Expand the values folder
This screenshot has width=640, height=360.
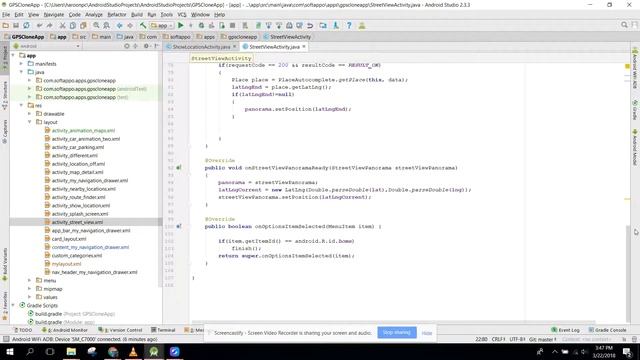coord(29,297)
